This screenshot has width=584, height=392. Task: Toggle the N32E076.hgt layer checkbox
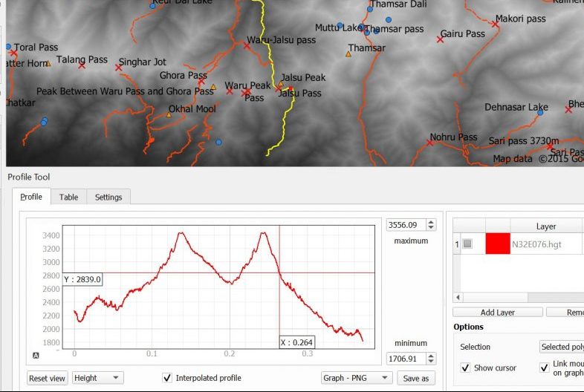point(467,244)
